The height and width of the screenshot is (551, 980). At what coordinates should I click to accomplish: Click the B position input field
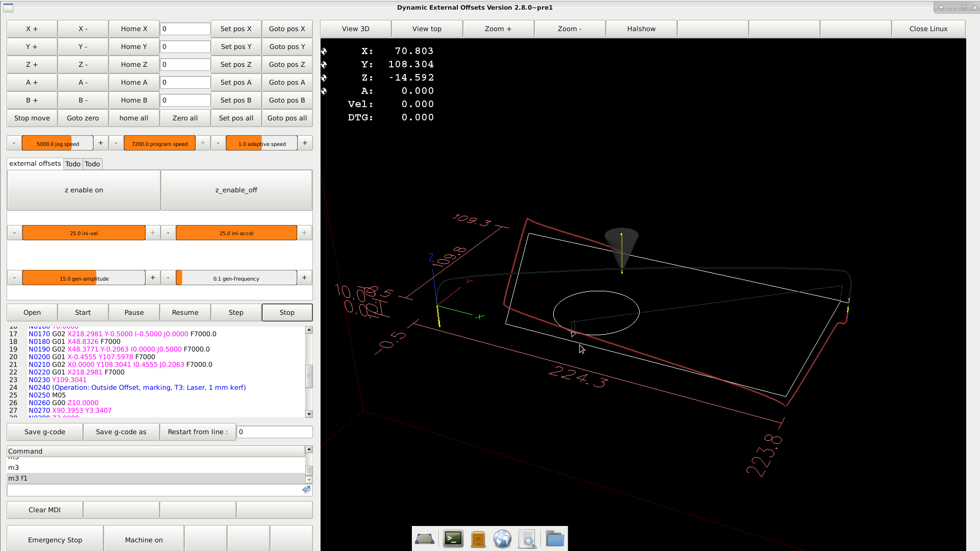pos(185,100)
